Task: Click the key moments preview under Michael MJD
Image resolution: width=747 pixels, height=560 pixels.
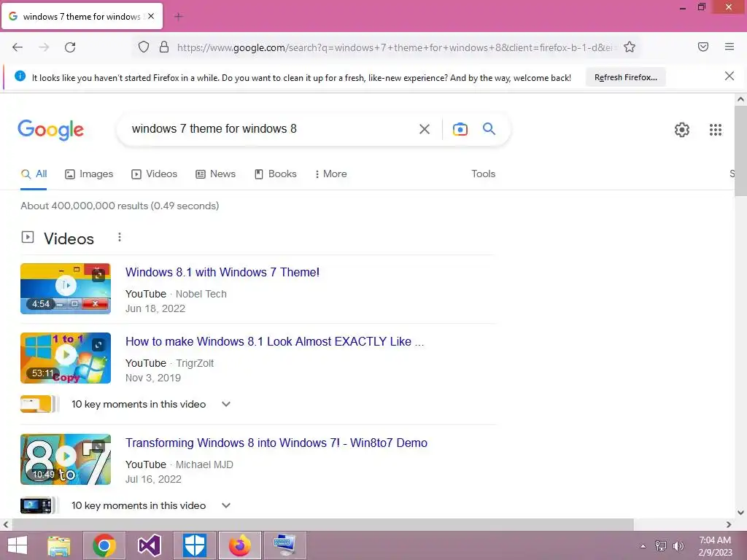Action: pos(40,505)
